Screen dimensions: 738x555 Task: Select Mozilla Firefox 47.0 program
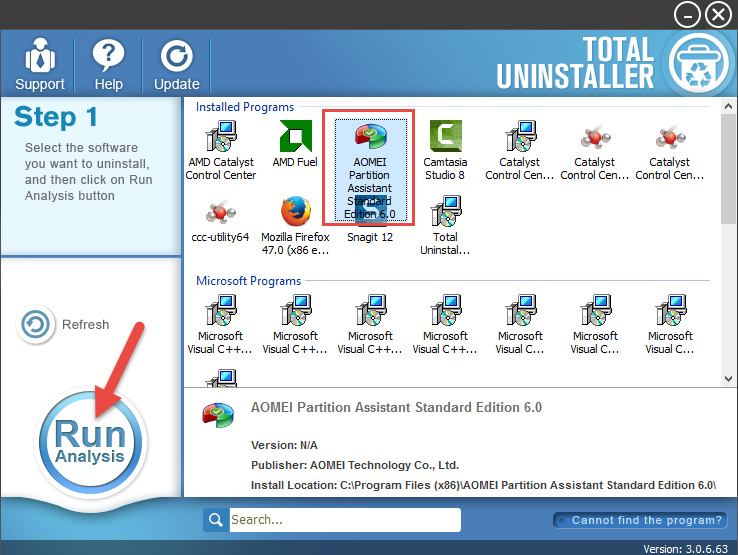tap(295, 226)
